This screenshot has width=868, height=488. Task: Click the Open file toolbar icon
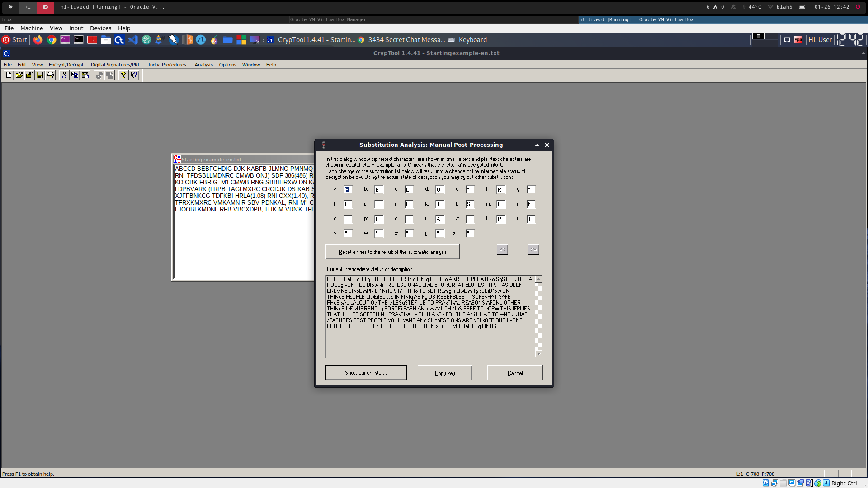point(19,75)
